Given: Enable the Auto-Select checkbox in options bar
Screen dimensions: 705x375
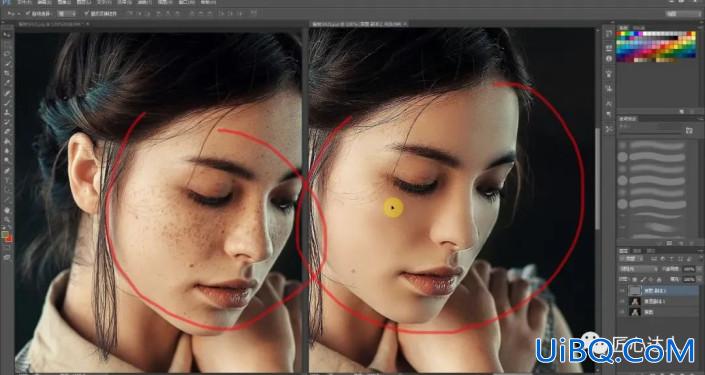Looking at the screenshot, I should [x=28, y=13].
